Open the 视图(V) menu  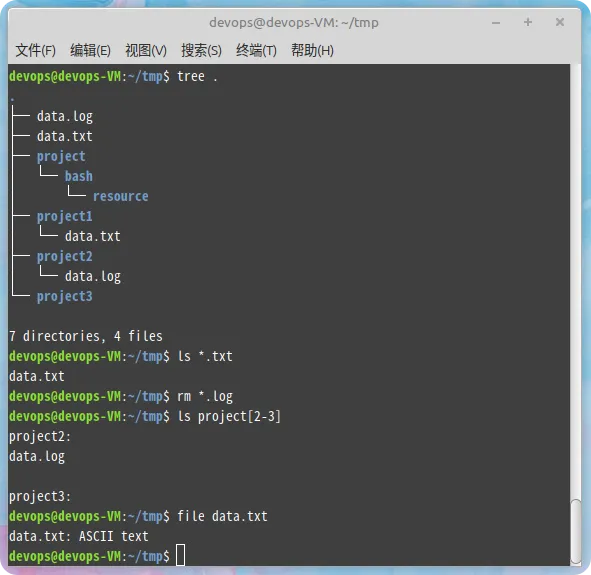146,50
